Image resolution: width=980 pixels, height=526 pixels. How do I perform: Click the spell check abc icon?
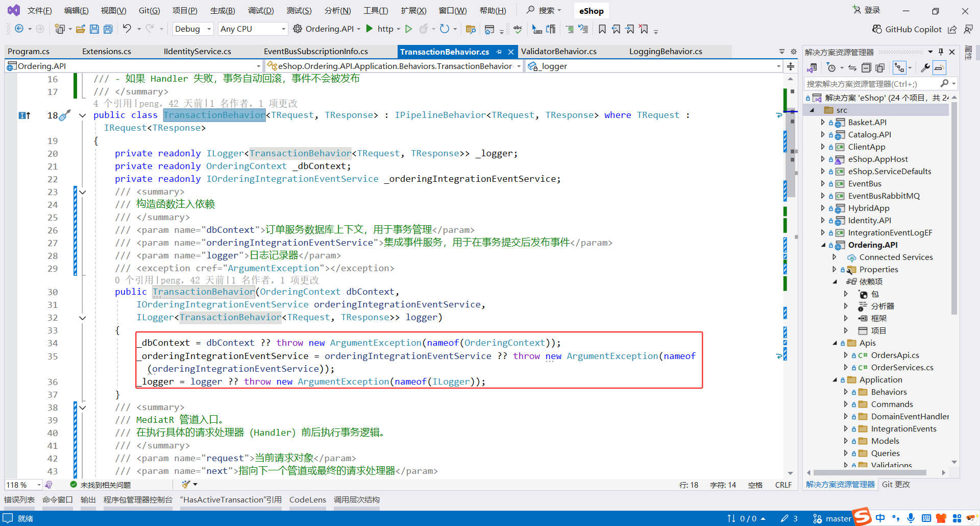click(518, 29)
